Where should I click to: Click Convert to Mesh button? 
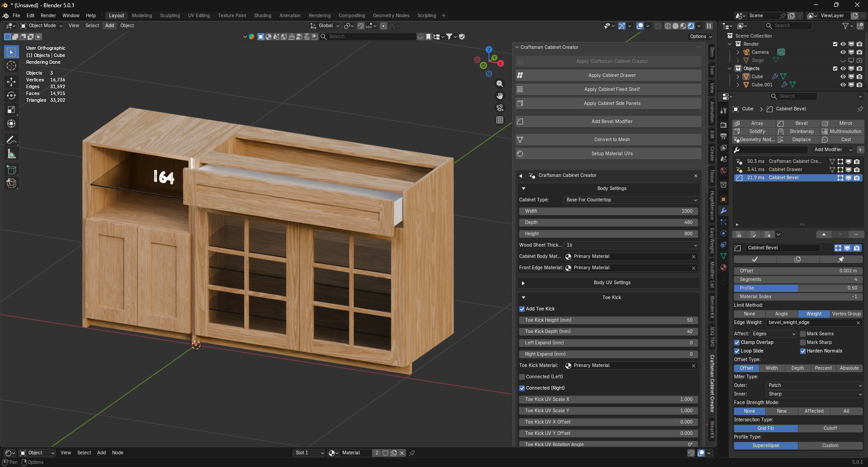[608, 140]
